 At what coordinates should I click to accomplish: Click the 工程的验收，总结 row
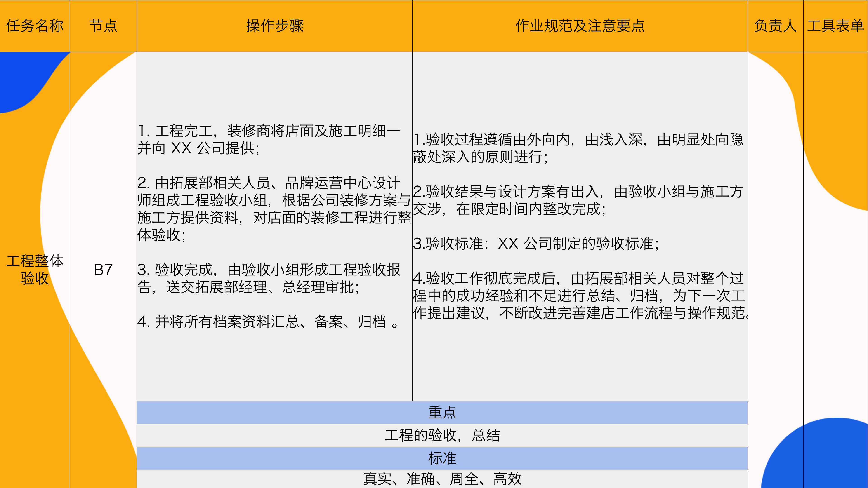pyautogui.click(x=442, y=435)
